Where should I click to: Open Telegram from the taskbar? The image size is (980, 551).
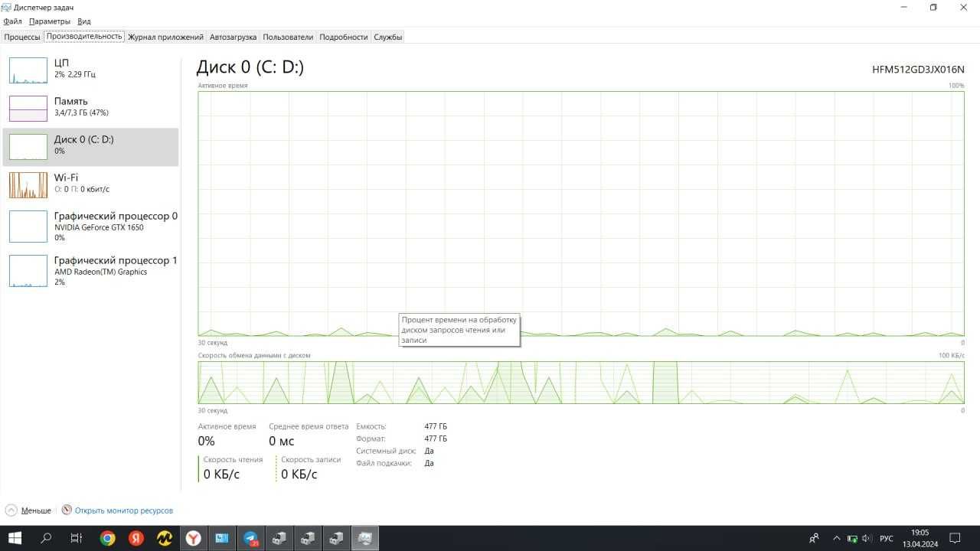(251, 538)
